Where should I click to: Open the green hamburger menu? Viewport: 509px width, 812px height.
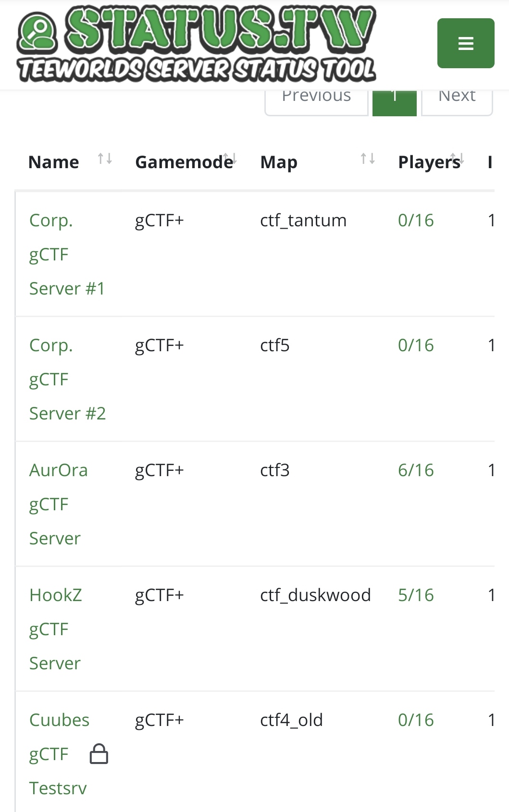tap(466, 43)
